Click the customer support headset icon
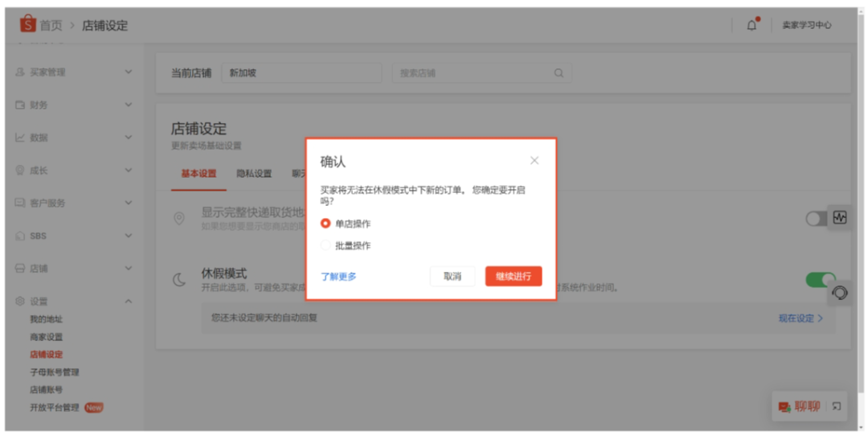Screen dimensions: 868x436 click(840, 293)
